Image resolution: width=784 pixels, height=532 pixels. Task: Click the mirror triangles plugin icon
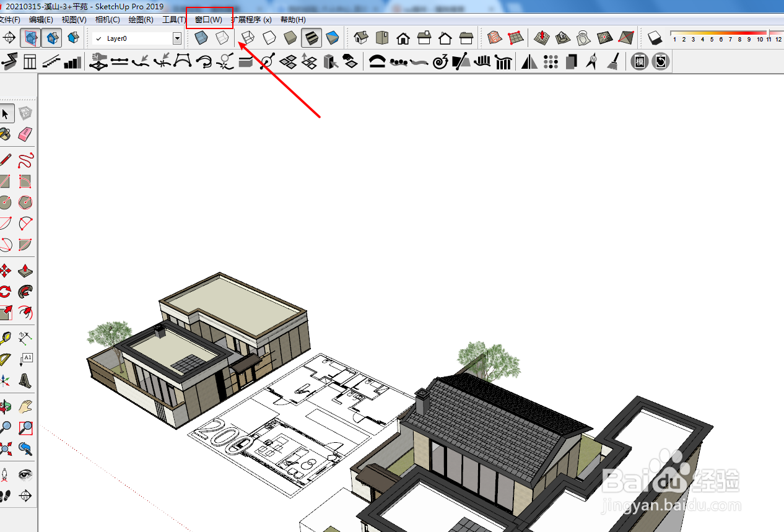tap(529, 61)
